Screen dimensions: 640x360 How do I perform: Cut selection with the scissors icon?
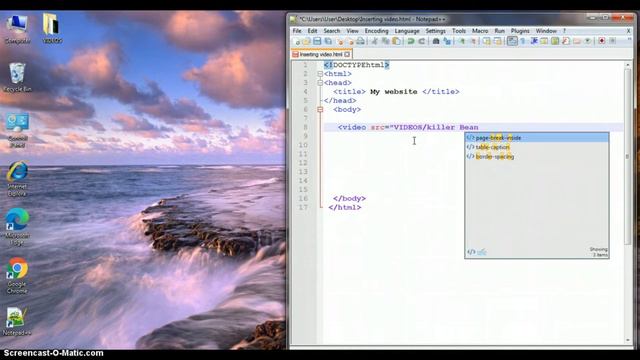374,41
